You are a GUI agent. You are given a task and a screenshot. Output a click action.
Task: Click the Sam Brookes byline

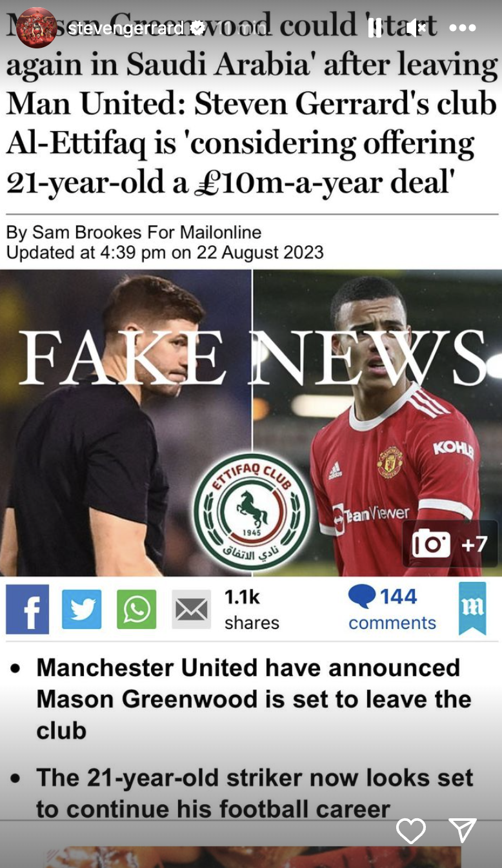point(134,232)
